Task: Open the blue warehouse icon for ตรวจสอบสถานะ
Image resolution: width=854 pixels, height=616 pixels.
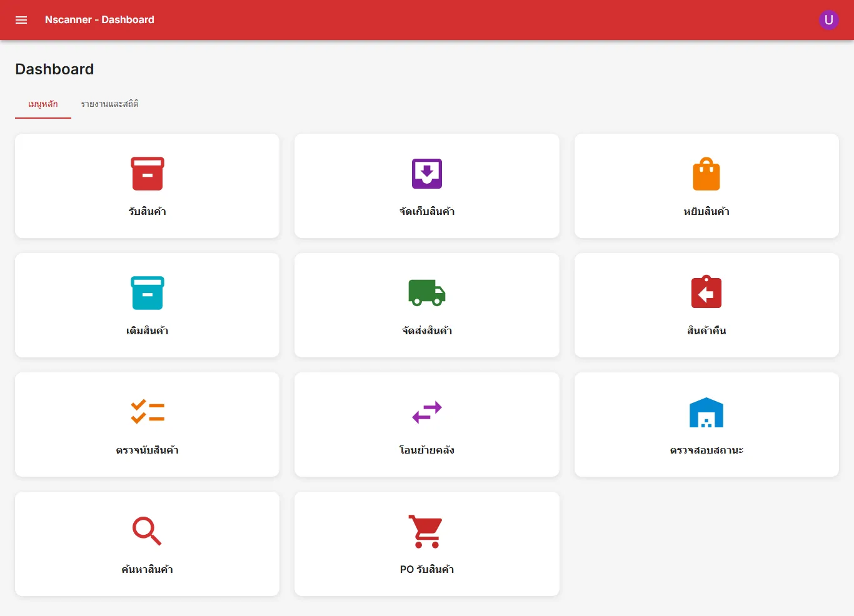Action: click(706, 412)
